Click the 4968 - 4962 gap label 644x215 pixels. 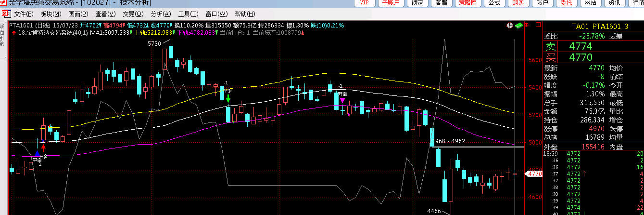449,141
